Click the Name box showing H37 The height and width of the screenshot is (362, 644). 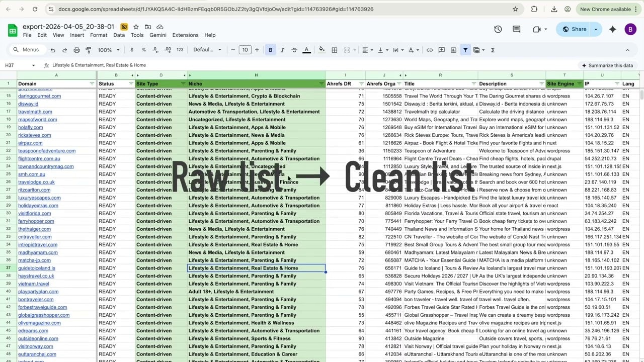click(19, 65)
